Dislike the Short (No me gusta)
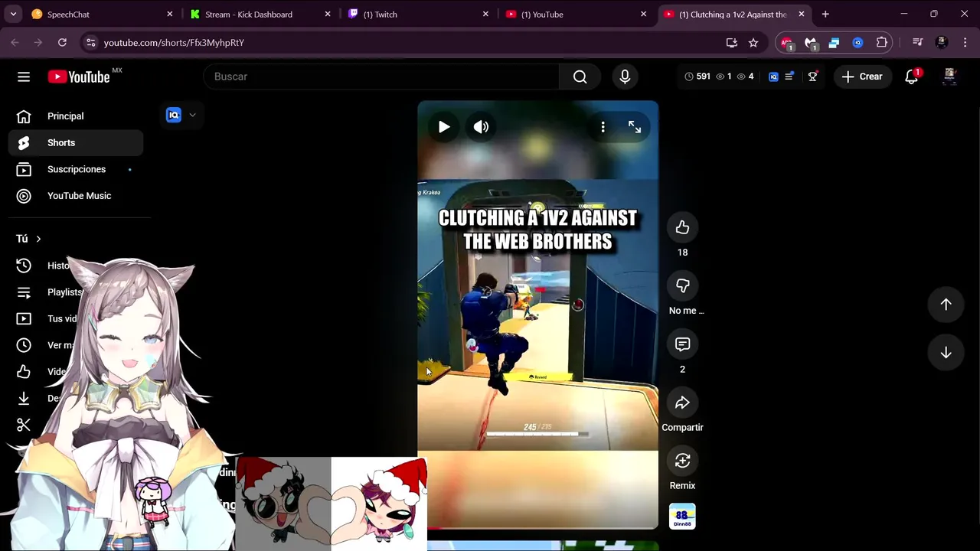 (x=682, y=285)
